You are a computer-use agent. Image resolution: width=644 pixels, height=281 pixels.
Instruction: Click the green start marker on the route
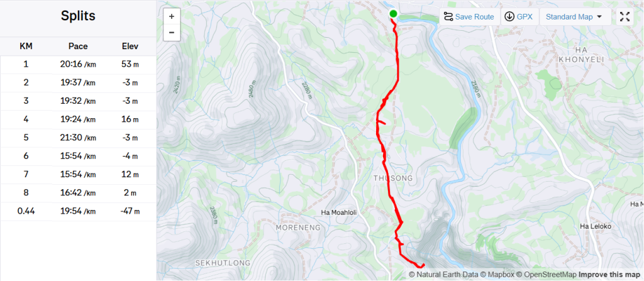[393, 14]
